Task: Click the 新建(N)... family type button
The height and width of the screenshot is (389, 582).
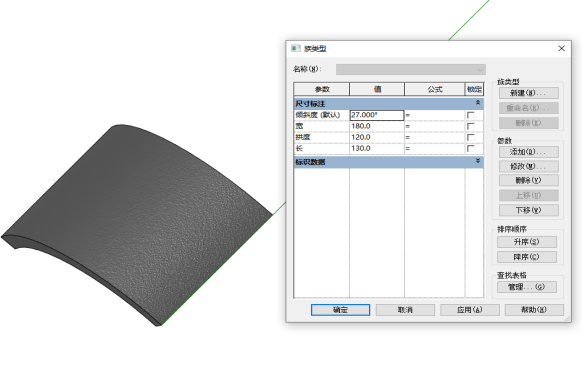Action: point(529,93)
